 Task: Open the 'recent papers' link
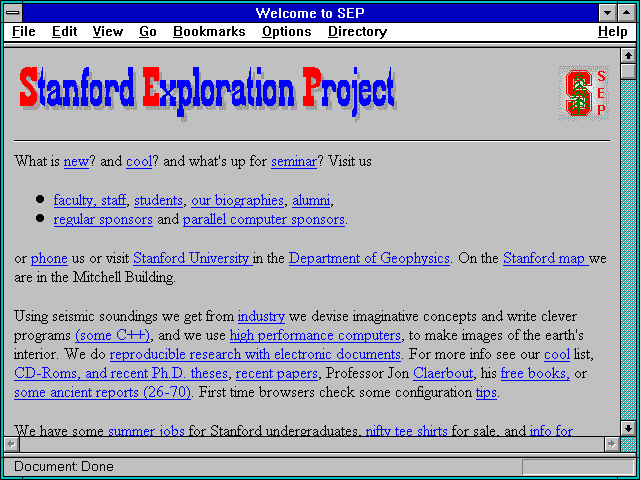[x=277, y=373]
